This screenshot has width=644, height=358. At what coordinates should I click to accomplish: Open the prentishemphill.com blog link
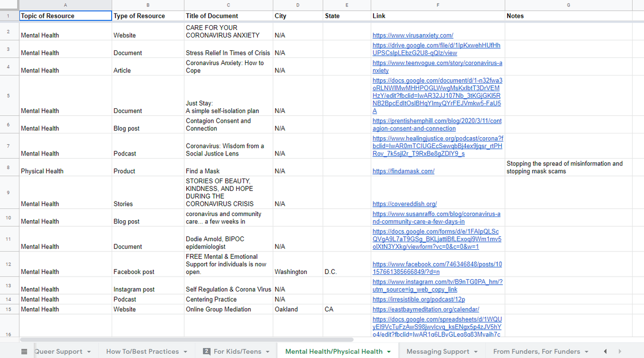point(437,124)
